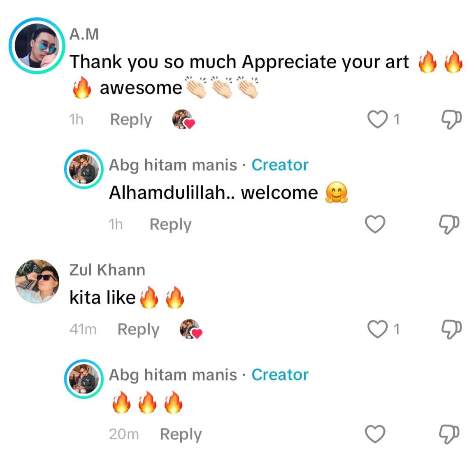Like Zul Khann's "kita like" comment
Image resolution: width=476 pixels, height=460 pixels.
pyautogui.click(x=377, y=329)
